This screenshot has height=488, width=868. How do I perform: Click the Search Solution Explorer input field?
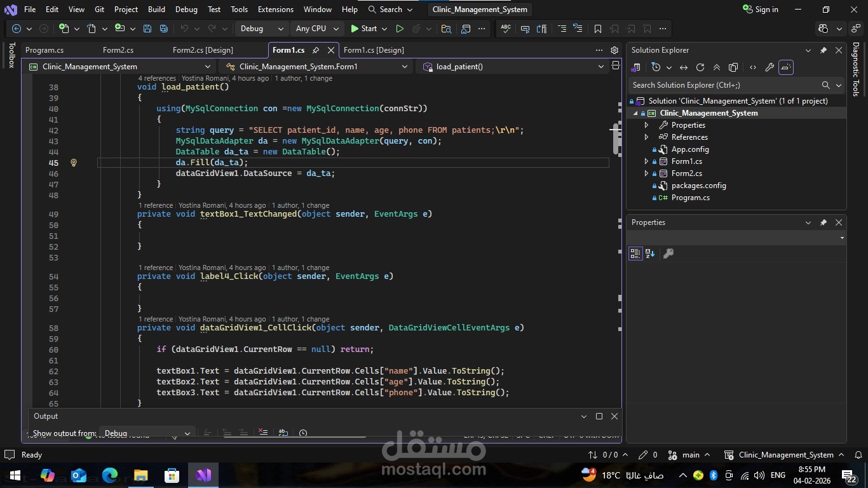coord(723,85)
